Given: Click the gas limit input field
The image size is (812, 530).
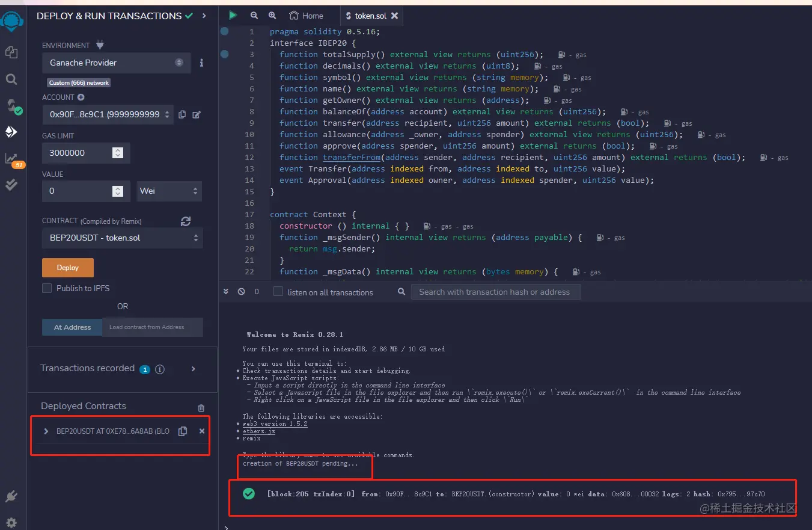Looking at the screenshot, I should click(x=86, y=153).
